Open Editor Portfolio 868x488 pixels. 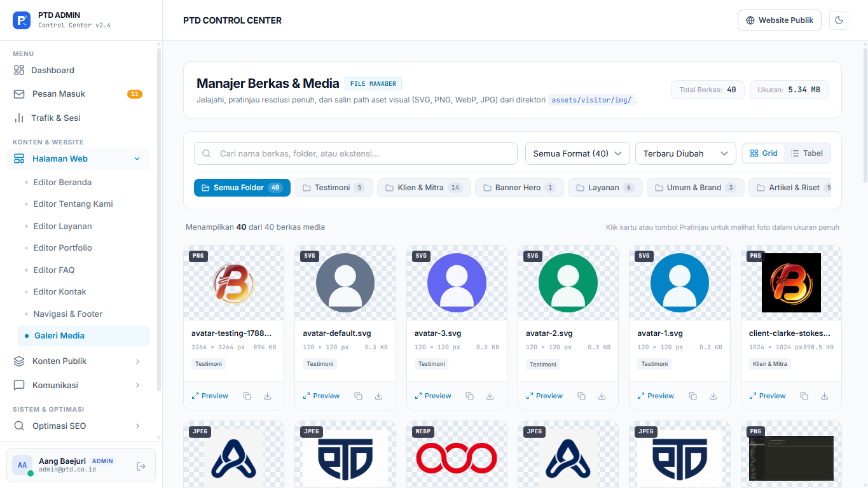pyautogui.click(x=62, y=248)
